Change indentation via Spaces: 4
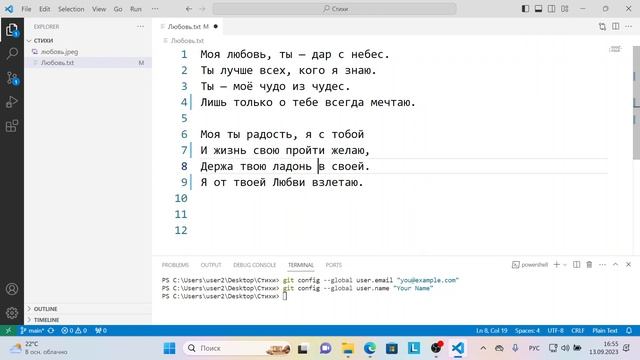This screenshot has height=360, width=640. click(x=527, y=331)
